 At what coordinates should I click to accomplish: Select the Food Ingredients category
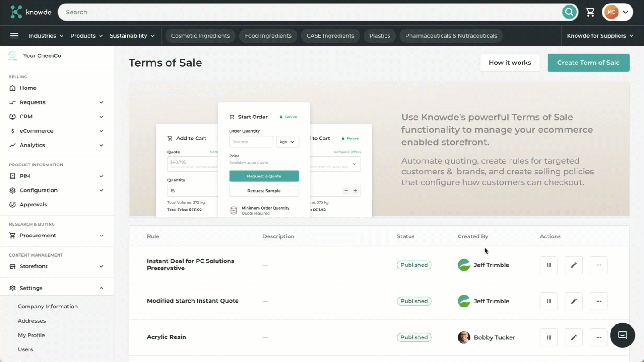tap(268, 36)
